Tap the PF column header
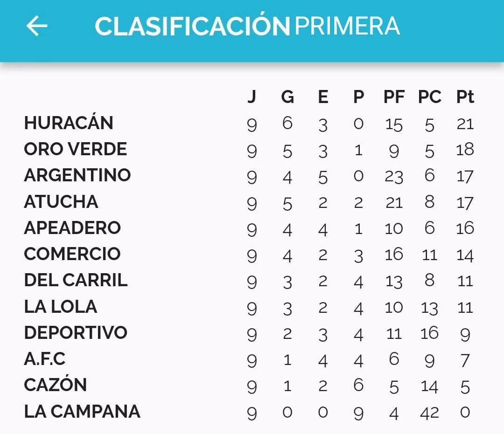The image size is (504, 434). click(394, 97)
